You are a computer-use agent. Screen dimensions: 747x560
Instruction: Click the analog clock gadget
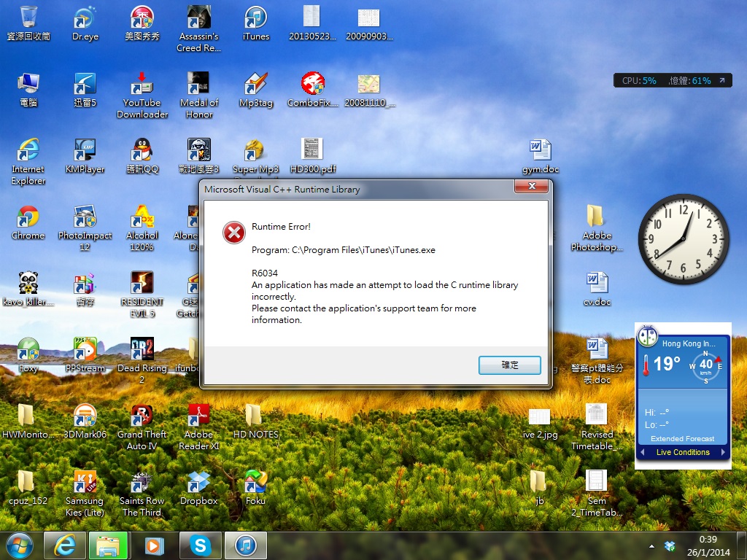click(x=684, y=239)
